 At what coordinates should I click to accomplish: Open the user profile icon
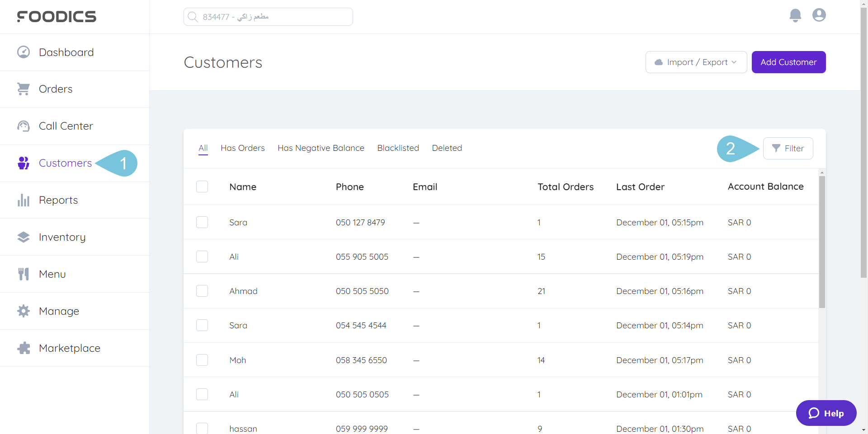pos(819,15)
